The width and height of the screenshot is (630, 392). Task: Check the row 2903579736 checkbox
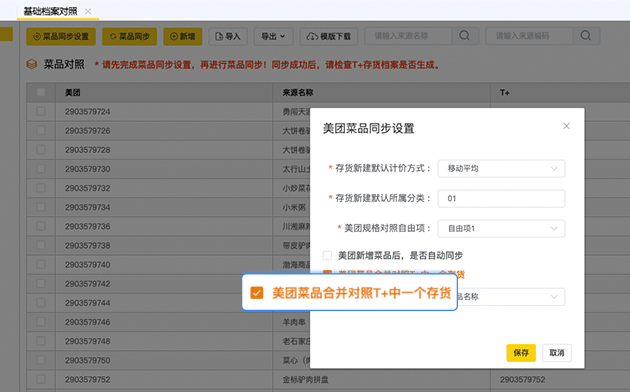(x=41, y=226)
